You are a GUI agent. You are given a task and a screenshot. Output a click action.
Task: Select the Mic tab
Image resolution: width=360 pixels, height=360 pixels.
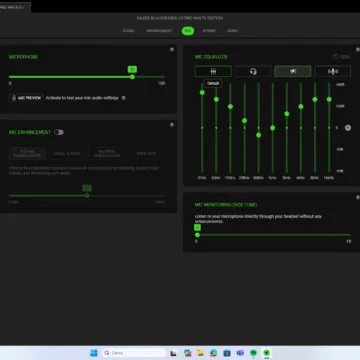[188, 31]
